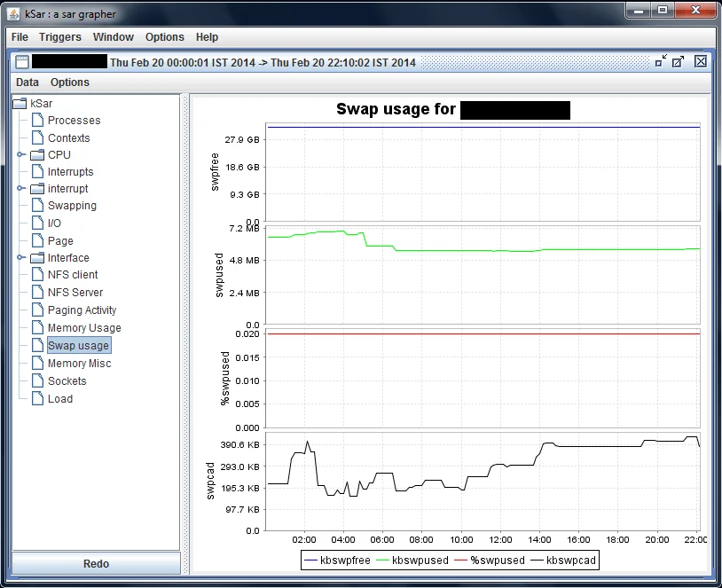The width and height of the screenshot is (722, 588).
Task: Click the Memory Usage page icon
Action: pos(37,327)
